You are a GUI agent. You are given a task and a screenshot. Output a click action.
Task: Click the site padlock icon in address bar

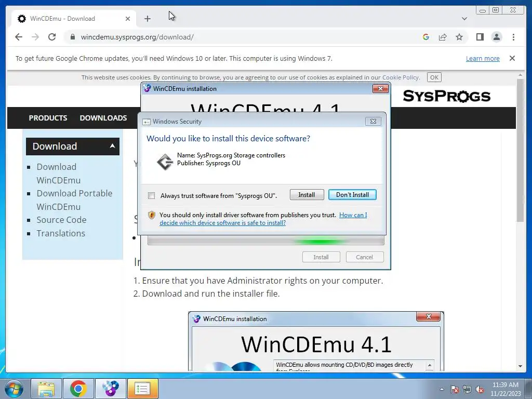click(x=72, y=37)
